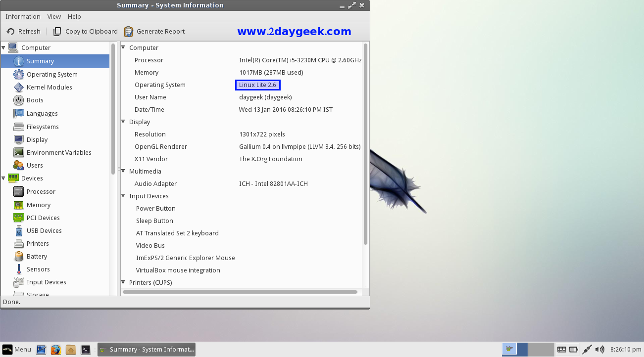Click the Battery icon in sidebar
The width and height of the screenshot is (644, 357).
click(19, 257)
